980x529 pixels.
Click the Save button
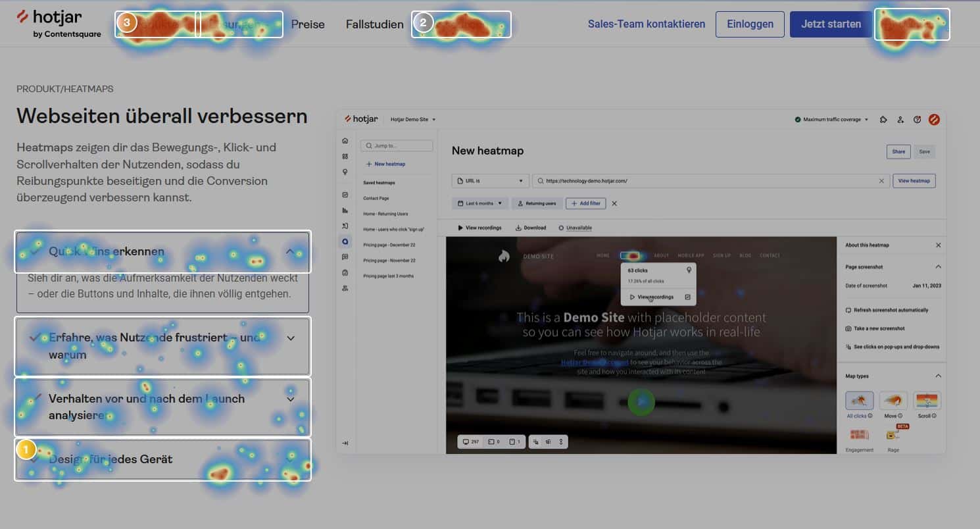click(x=924, y=151)
